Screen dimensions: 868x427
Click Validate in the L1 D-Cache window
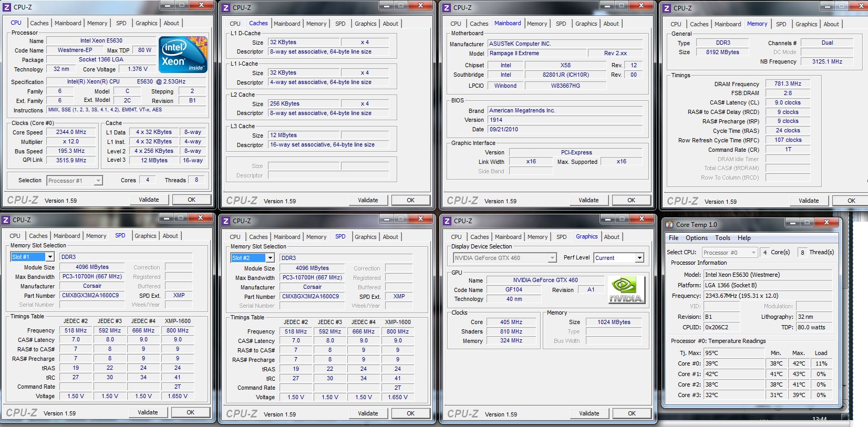368,200
